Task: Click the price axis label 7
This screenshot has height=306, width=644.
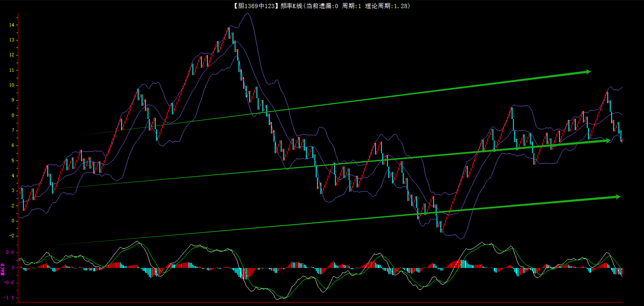Action: click(13, 130)
